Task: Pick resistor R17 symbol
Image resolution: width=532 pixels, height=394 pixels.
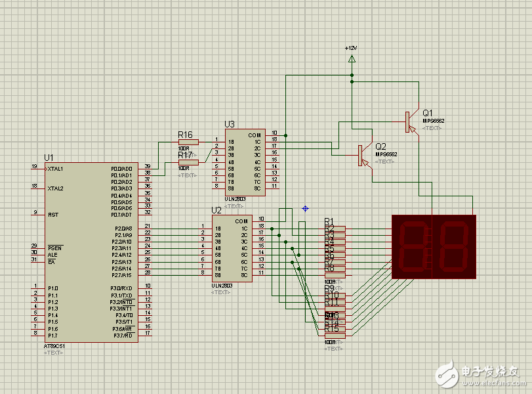Action: point(188,162)
